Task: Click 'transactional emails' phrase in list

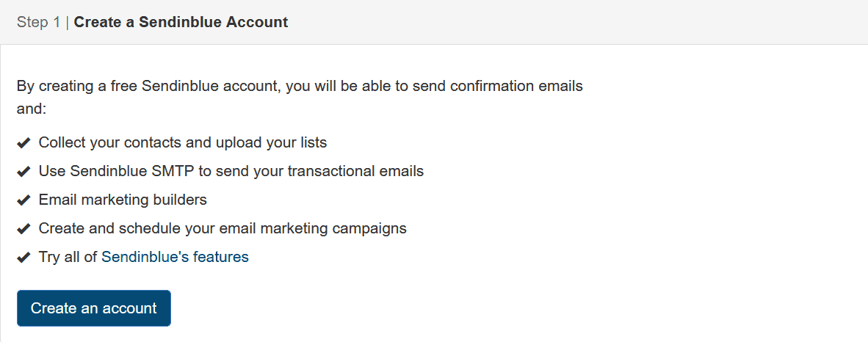Action: coord(356,172)
